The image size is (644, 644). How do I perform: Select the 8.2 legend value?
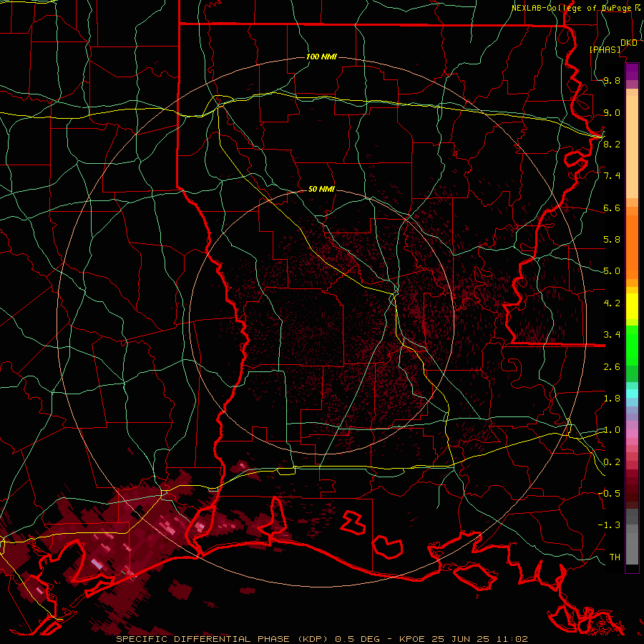point(612,144)
